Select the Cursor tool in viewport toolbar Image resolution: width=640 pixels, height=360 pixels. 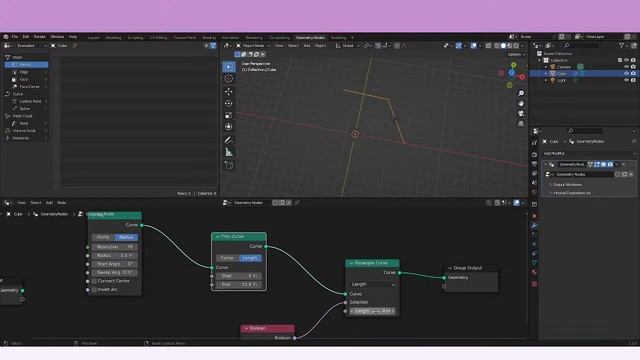pos(229,78)
